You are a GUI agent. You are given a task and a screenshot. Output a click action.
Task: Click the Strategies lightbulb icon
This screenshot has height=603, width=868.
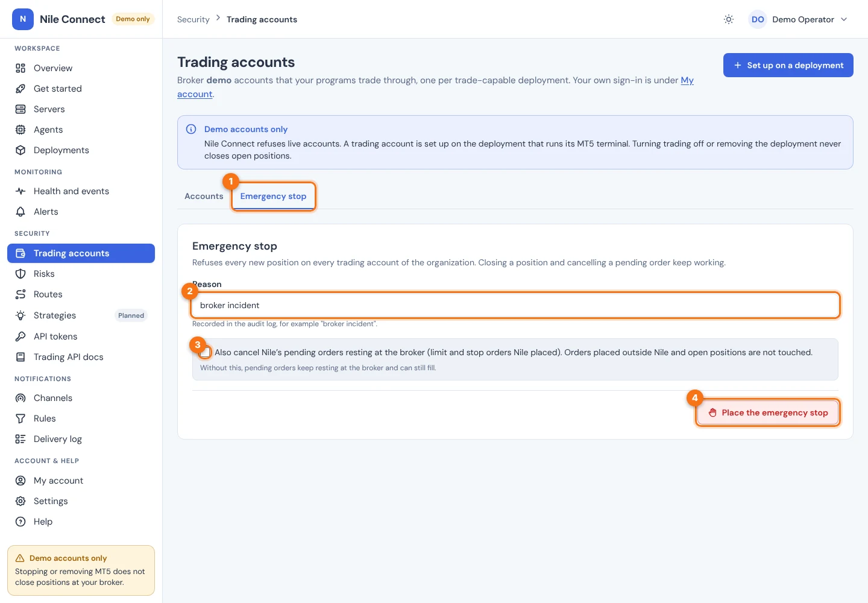(x=20, y=315)
